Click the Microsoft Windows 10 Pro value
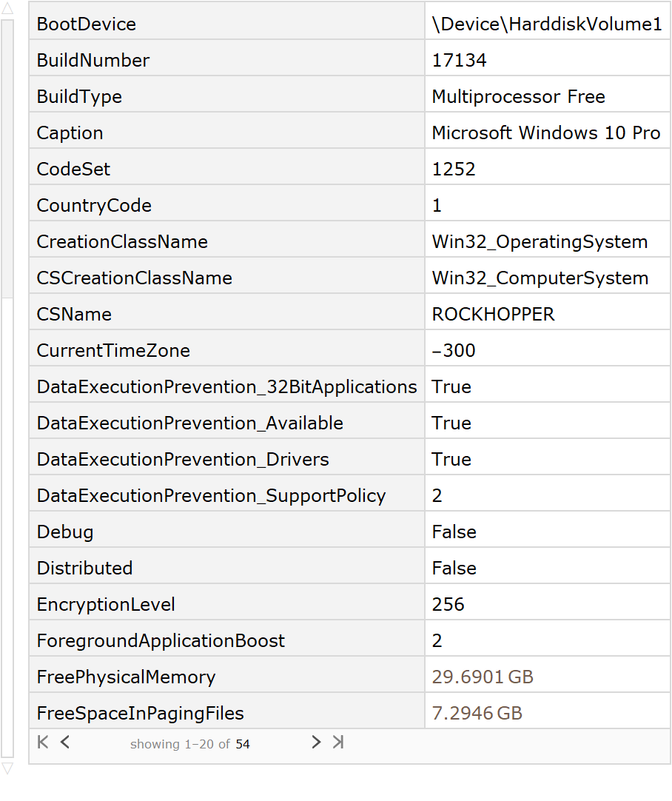 pyautogui.click(x=546, y=133)
